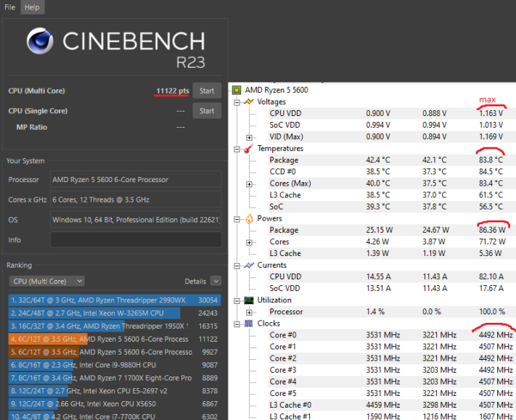Click the Processor name field
Image resolution: width=516 pixels, height=420 pixels.
136,179
